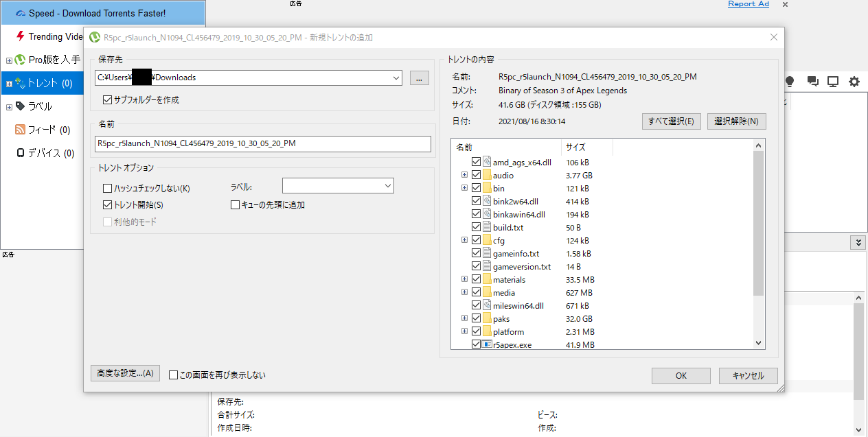868x437 pixels.
Task: Uncheck the audio folder checkbox
Action: pyautogui.click(x=476, y=175)
